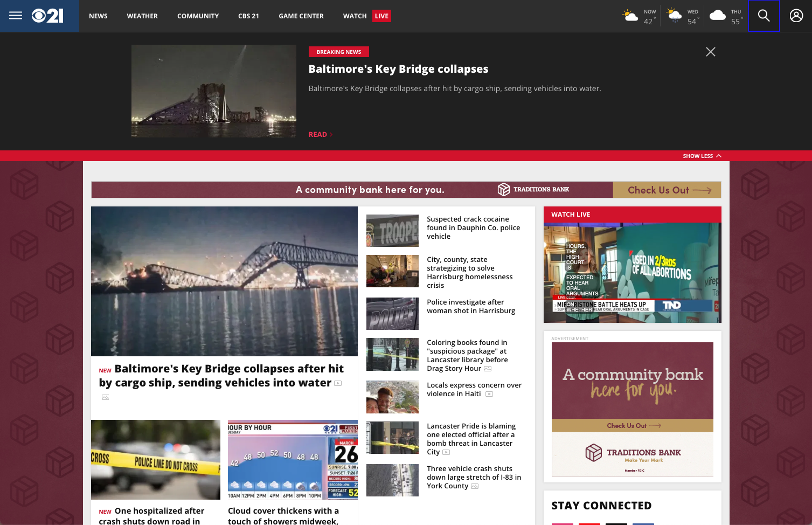Open the Game Center menu
This screenshot has height=525, width=812.
[x=301, y=16]
